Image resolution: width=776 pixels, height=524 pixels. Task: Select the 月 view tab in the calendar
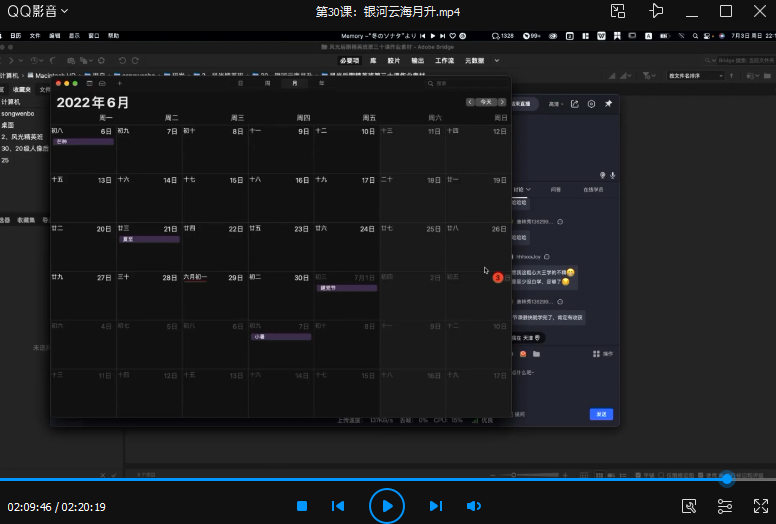pos(294,84)
